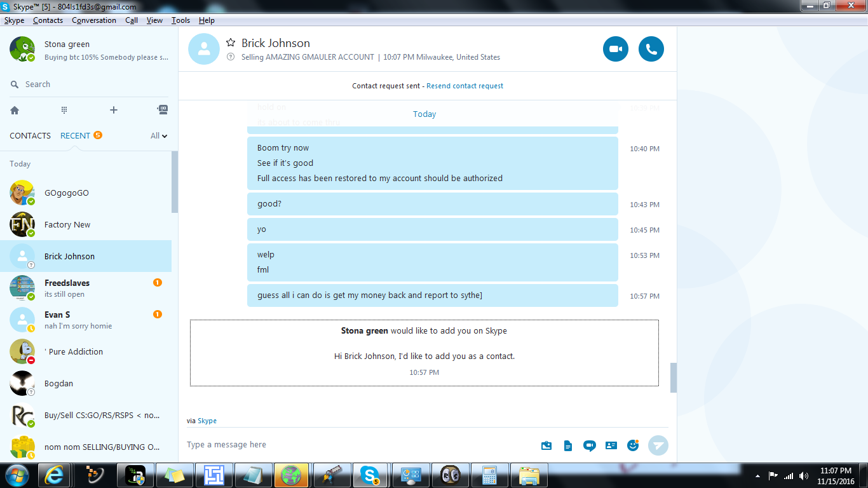Open Buy/Sell CS:GO/RS/RSPS conversation

point(86,415)
